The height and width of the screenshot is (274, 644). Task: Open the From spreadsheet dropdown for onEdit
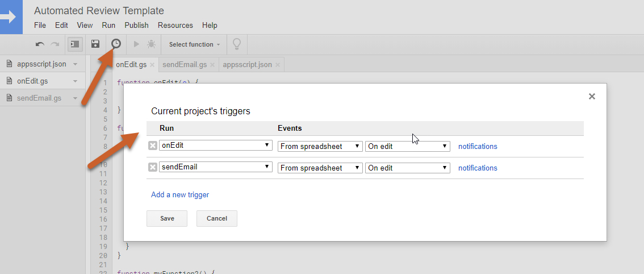(x=320, y=146)
